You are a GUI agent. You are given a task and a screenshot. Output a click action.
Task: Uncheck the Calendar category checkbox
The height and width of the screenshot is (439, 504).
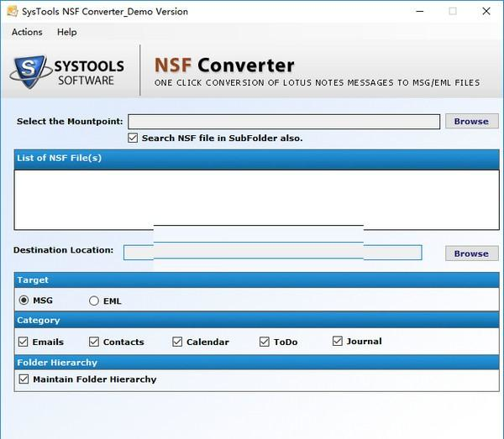[x=177, y=342]
